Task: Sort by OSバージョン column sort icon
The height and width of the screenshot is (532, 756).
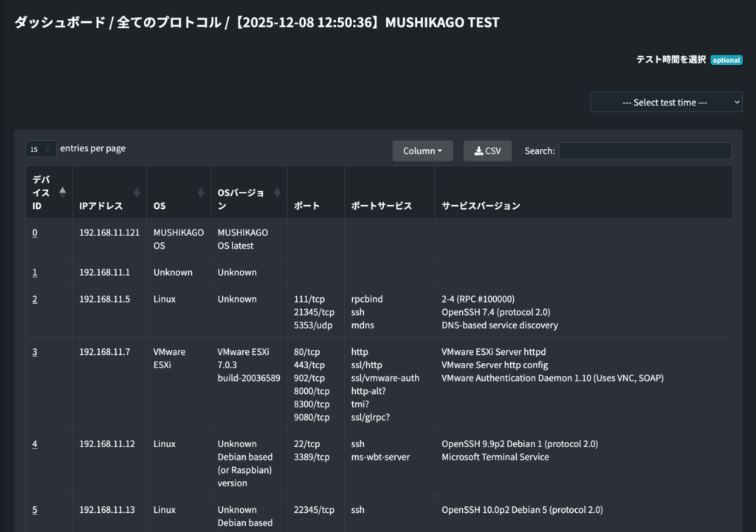Action: (x=277, y=192)
